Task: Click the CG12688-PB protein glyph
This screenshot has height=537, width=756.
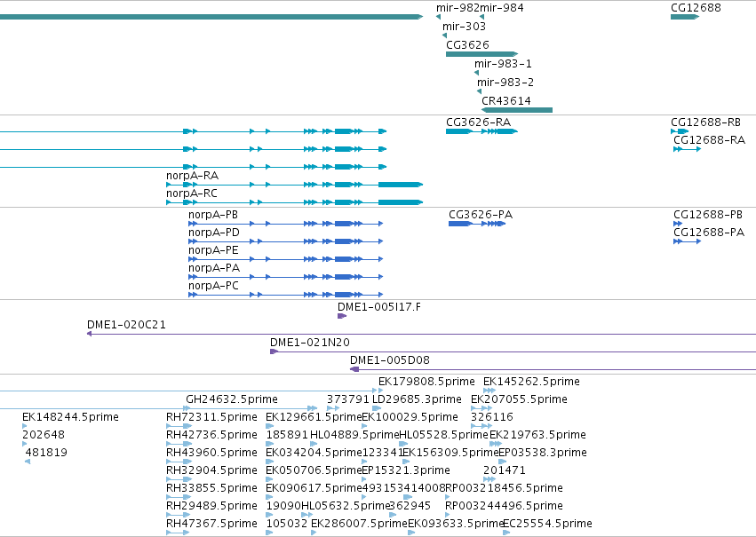Action: [x=678, y=224]
